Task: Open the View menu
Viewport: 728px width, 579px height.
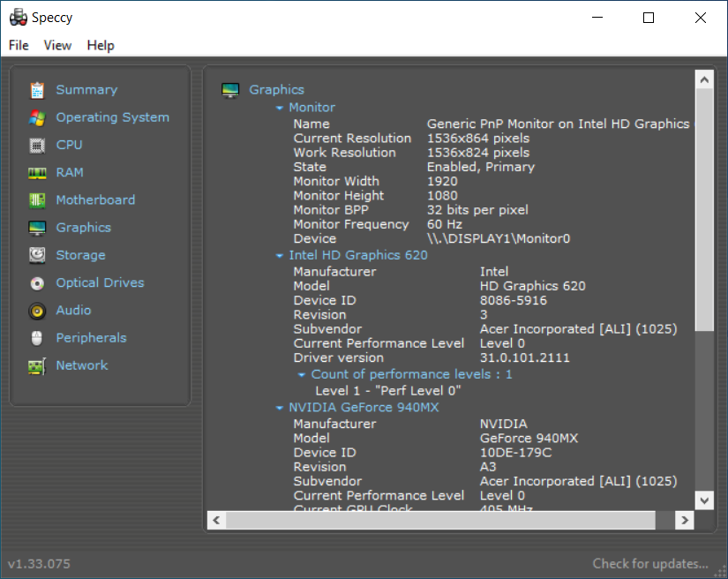Action: (x=57, y=46)
